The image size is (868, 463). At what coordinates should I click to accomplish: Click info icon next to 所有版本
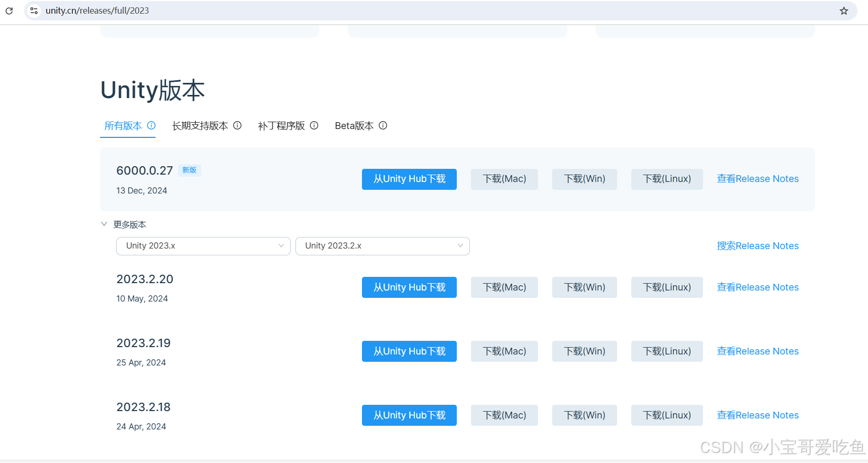[x=151, y=125]
